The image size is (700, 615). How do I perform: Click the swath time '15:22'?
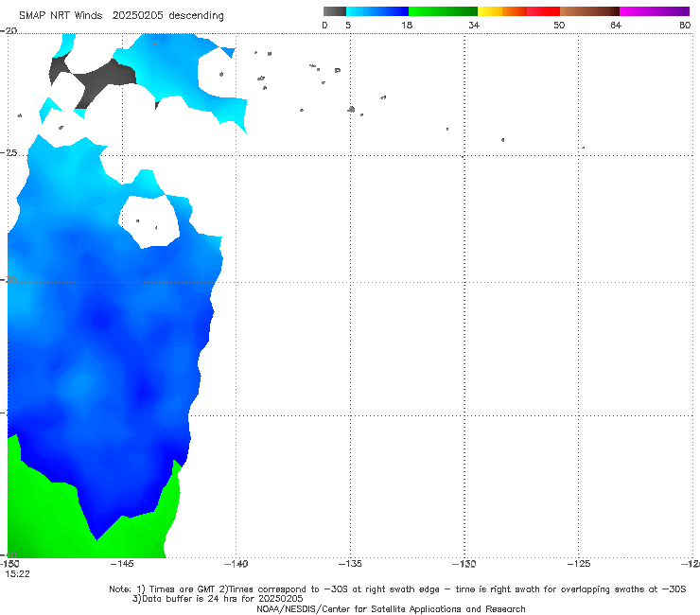point(17,574)
